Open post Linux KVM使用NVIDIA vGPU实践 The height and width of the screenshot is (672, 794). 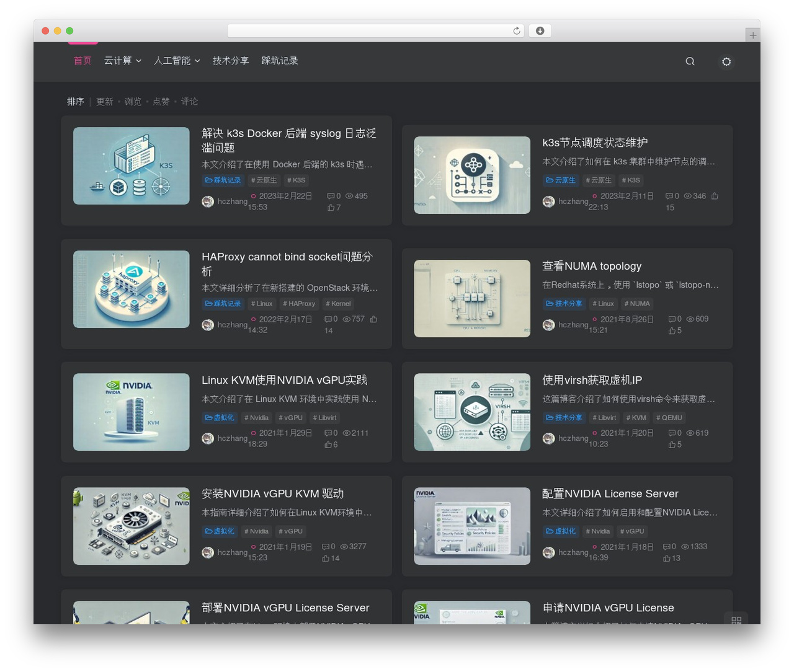point(285,380)
